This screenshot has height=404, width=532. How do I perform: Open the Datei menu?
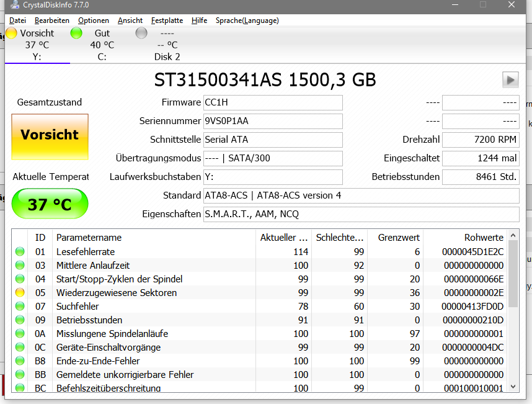point(17,20)
